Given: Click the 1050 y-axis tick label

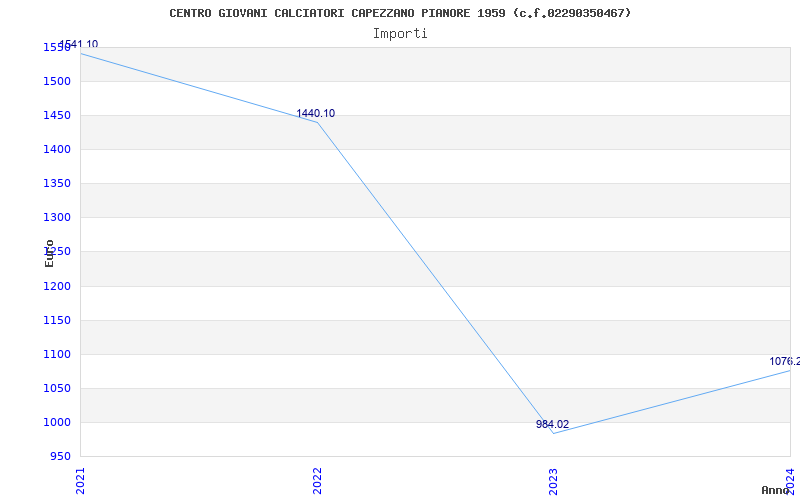Looking at the screenshot, I should coord(57,388).
